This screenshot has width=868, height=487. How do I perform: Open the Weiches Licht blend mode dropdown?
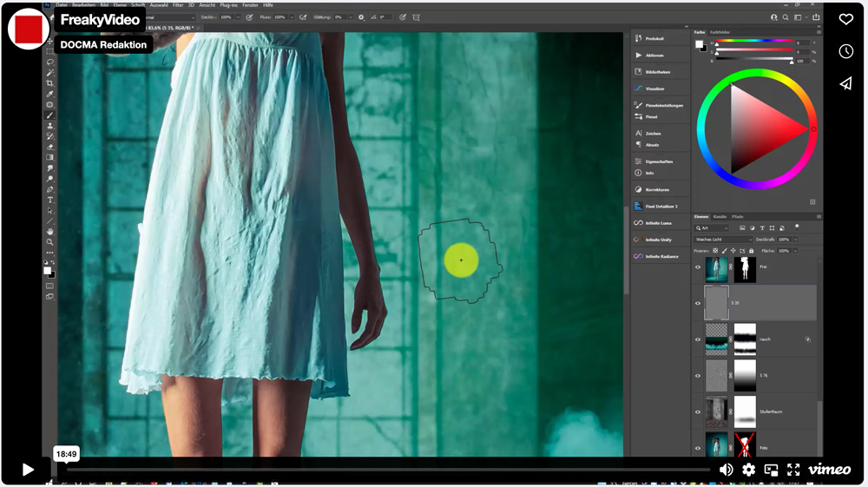723,239
